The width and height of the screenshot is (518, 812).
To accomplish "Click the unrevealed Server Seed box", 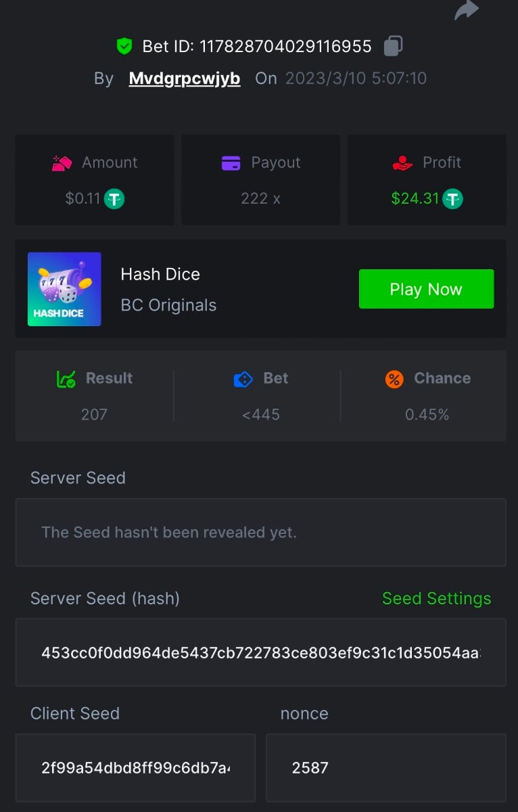I will [x=260, y=533].
